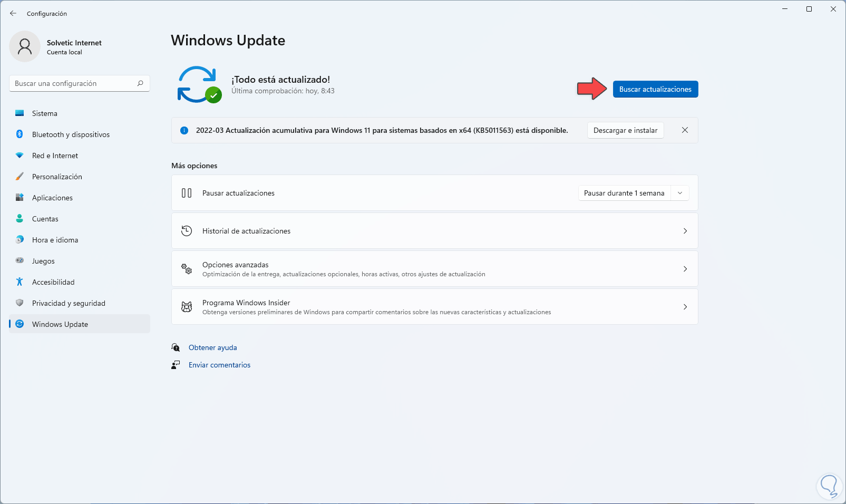Click the history clock icon
This screenshot has height=504, width=846.
(x=187, y=231)
